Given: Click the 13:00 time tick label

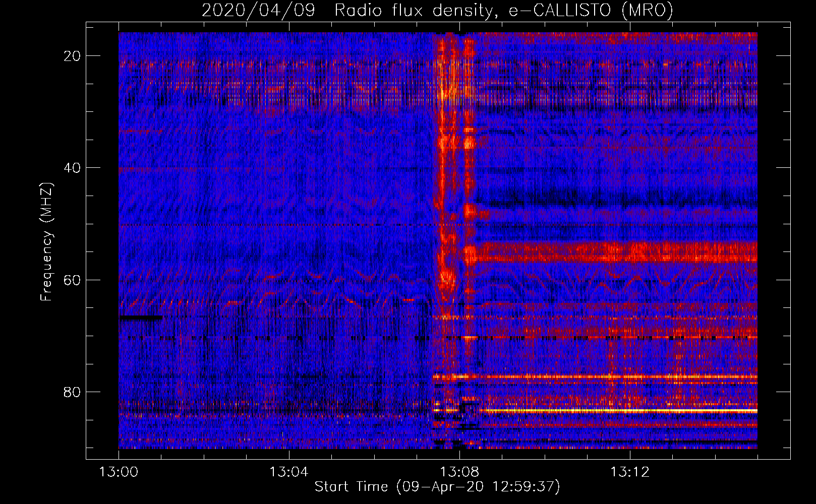Looking at the screenshot, I should pyautogui.click(x=119, y=472).
